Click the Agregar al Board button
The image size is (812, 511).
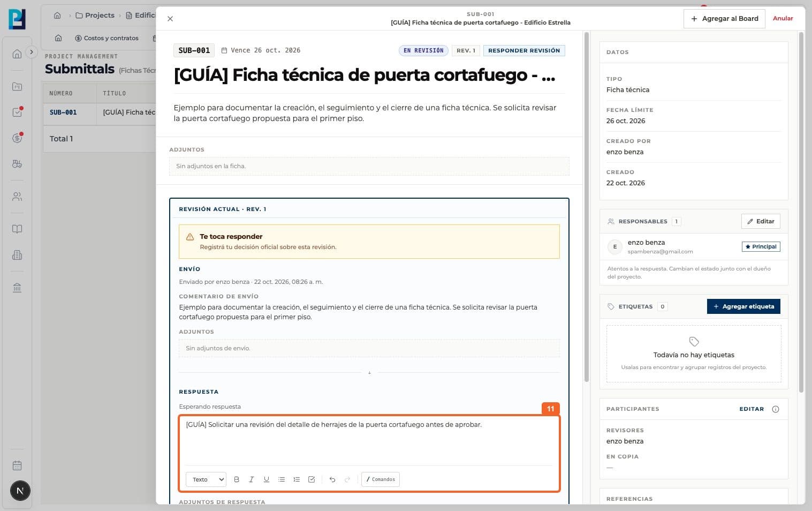click(724, 19)
